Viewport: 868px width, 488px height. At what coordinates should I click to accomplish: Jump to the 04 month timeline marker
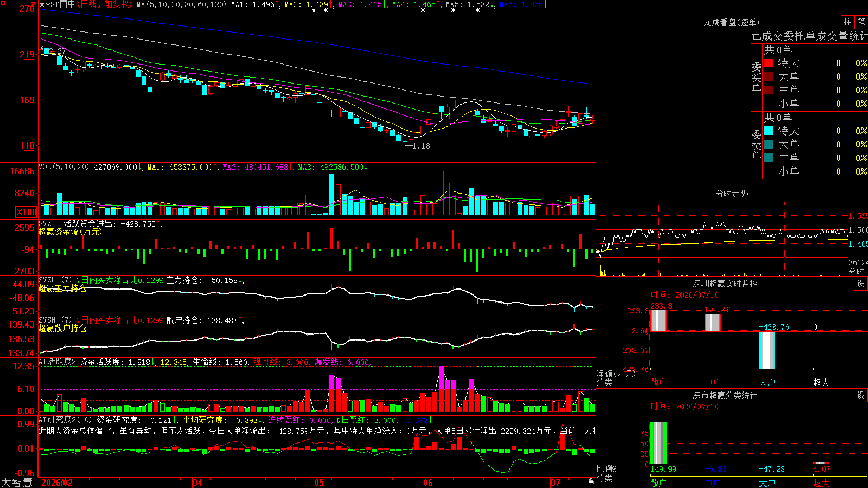[x=197, y=483]
